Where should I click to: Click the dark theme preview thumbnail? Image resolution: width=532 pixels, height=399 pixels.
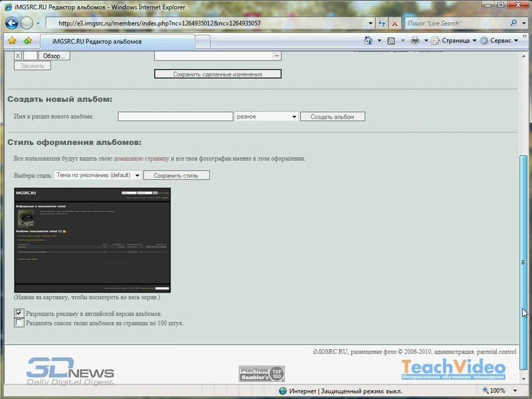point(92,240)
